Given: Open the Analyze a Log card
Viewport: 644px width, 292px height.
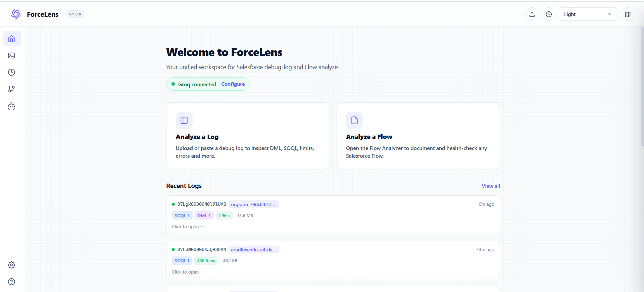Looking at the screenshot, I should (248, 136).
